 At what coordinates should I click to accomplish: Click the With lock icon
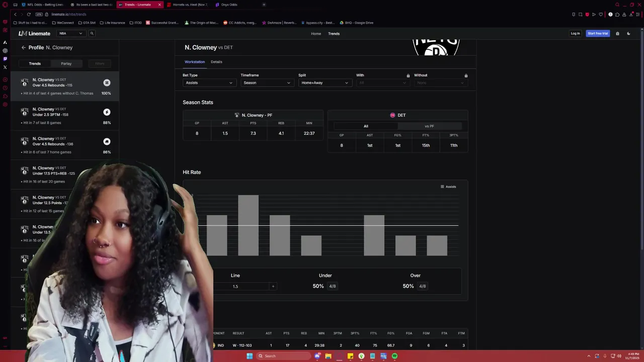click(x=408, y=75)
